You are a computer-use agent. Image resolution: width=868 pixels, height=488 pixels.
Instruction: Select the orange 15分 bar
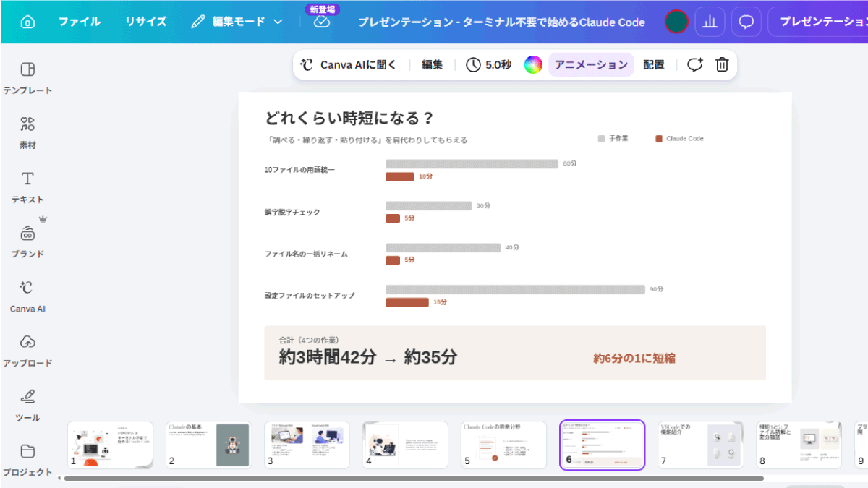[x=407, y=302]
